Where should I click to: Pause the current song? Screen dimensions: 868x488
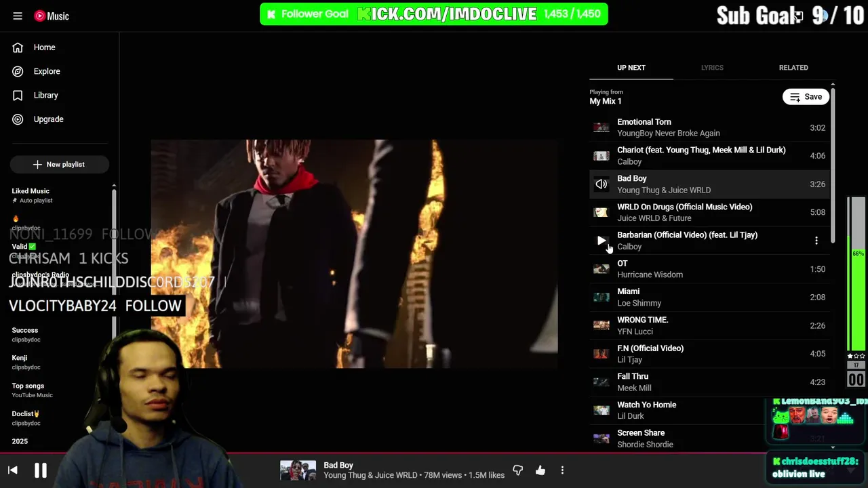pyautogui.click(x=41, y=470)
